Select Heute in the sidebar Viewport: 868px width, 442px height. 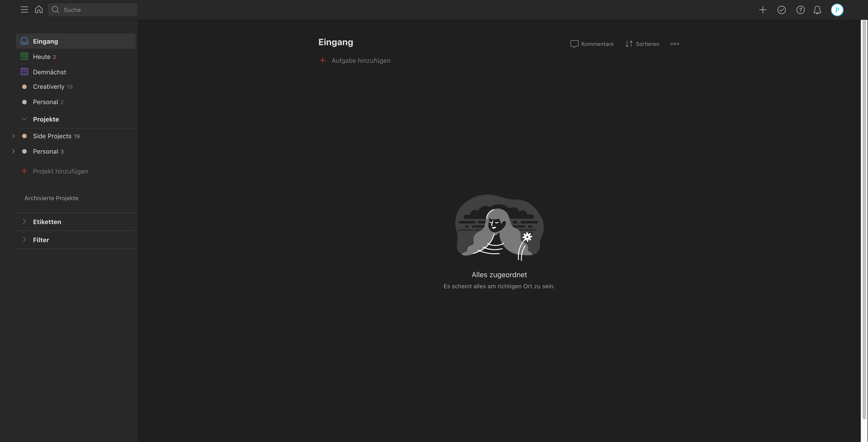[42, 57]
